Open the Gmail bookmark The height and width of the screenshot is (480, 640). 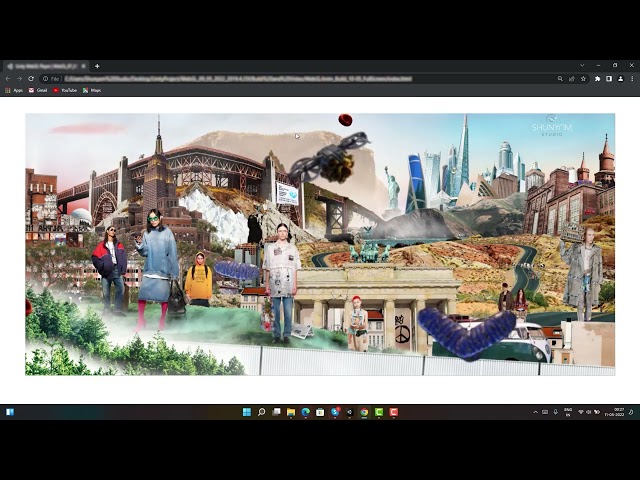tap(38, 91)
